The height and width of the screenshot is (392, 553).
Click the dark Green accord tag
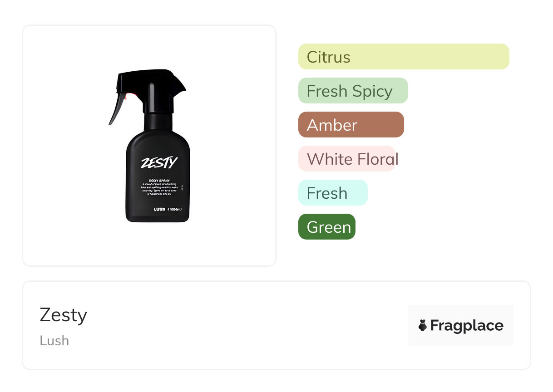pyautogui.click(x=326, y=227)
